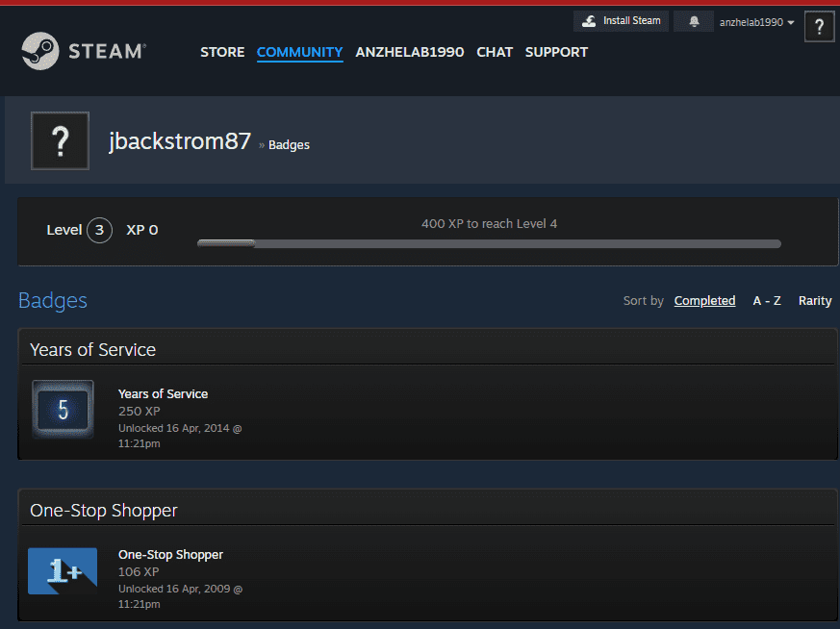Open the ANZHELAB1990 profile menu
Image resolution: width=840 pixels, height=629 pixels.
pyautogui.click(x=409, y=52)
